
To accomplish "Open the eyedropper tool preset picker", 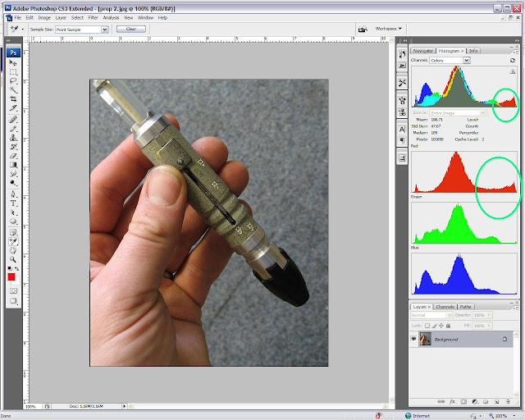I will coord(22,30).
